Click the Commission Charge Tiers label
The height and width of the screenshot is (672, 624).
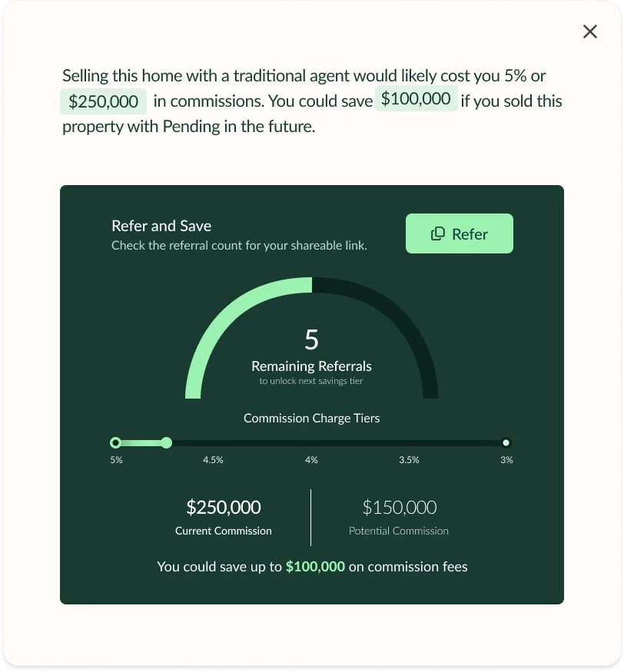pos(311,419)
